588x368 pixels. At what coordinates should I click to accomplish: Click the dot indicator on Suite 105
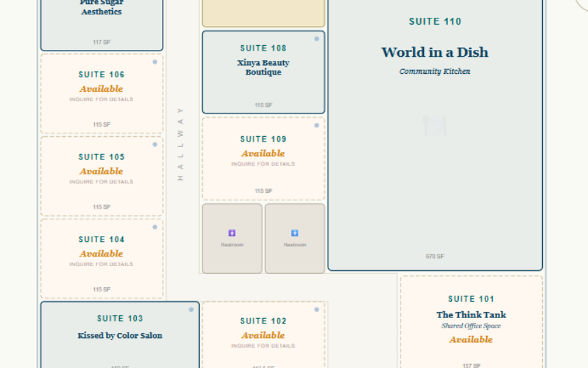(x=155, y=144)
